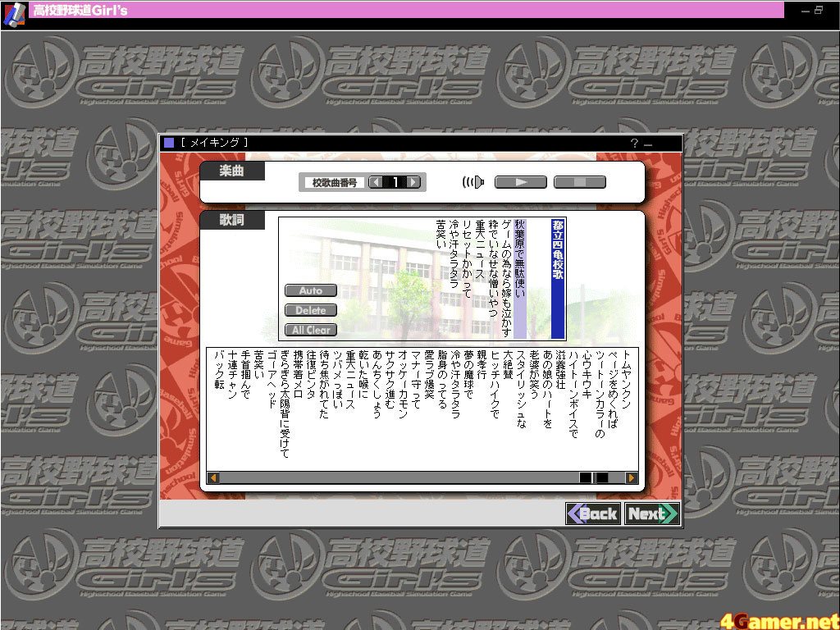Choose phrase 携帯着メロ from the list
The height and width of the screenshot is (630, 840).
pyautogui.click(x=298, y=374)
